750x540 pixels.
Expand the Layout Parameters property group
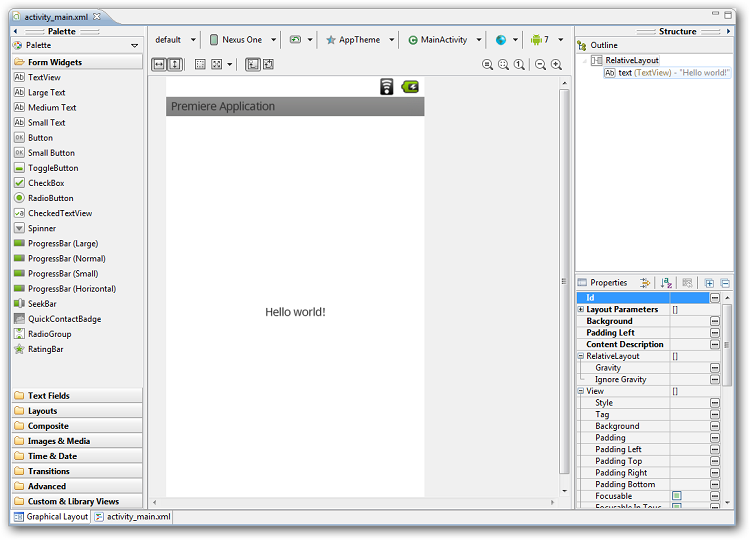(x=581, y=310)
